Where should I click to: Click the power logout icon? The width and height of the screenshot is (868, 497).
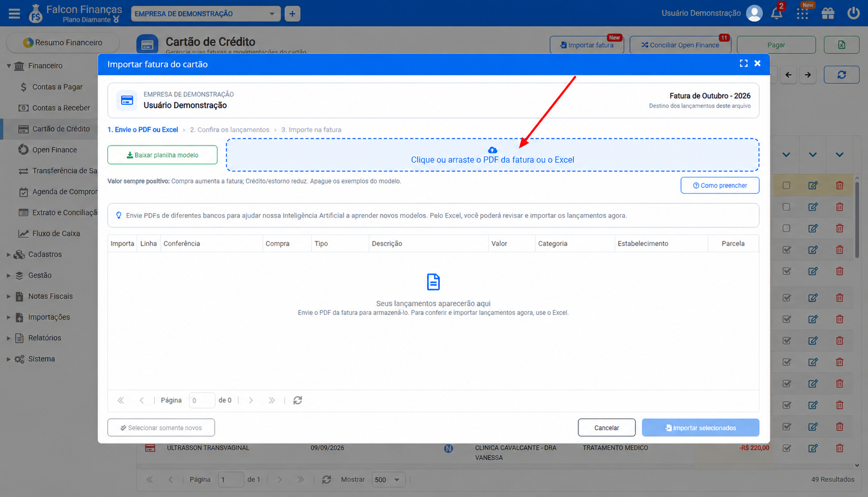pyautogui.click(x=853, y=13)
